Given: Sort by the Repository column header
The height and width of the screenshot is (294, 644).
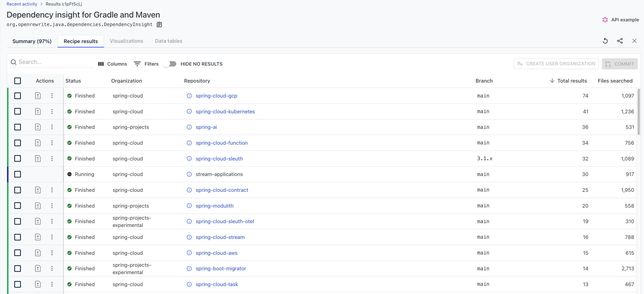Looking at the screenshot, I should coord(197,81).
